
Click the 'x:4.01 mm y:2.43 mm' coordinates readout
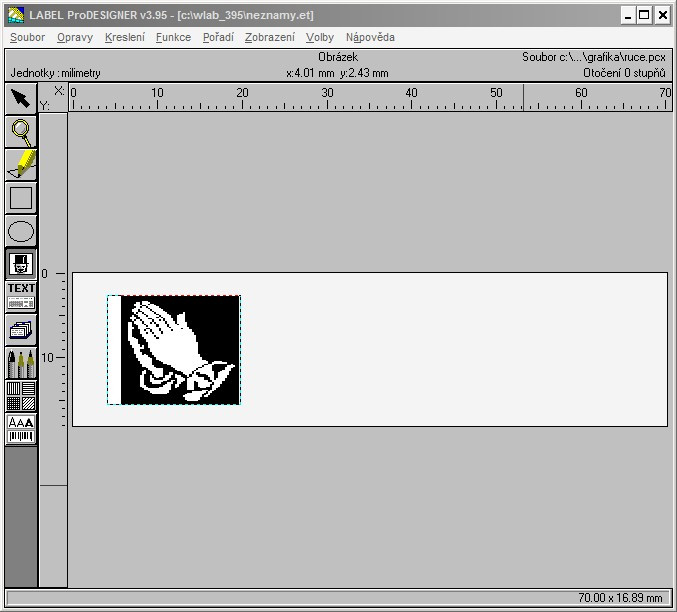pos(337,73)
